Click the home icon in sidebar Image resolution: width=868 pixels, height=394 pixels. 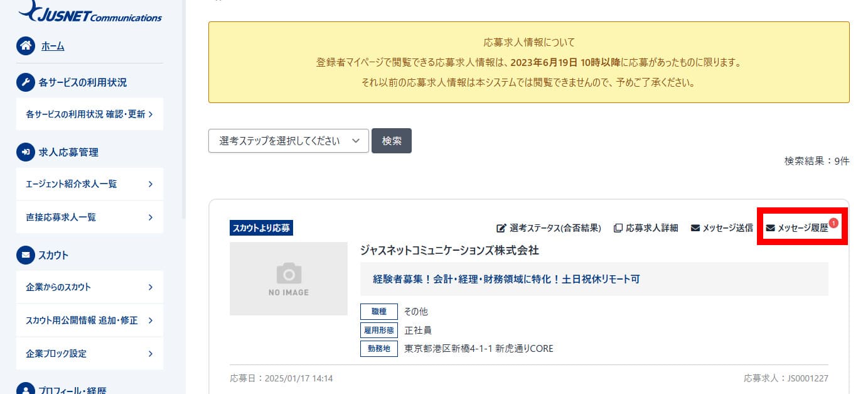click(26, 46)
